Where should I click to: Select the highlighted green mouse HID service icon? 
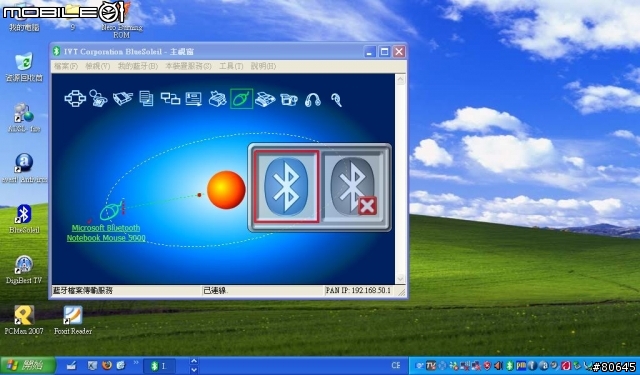pos(241,99)
